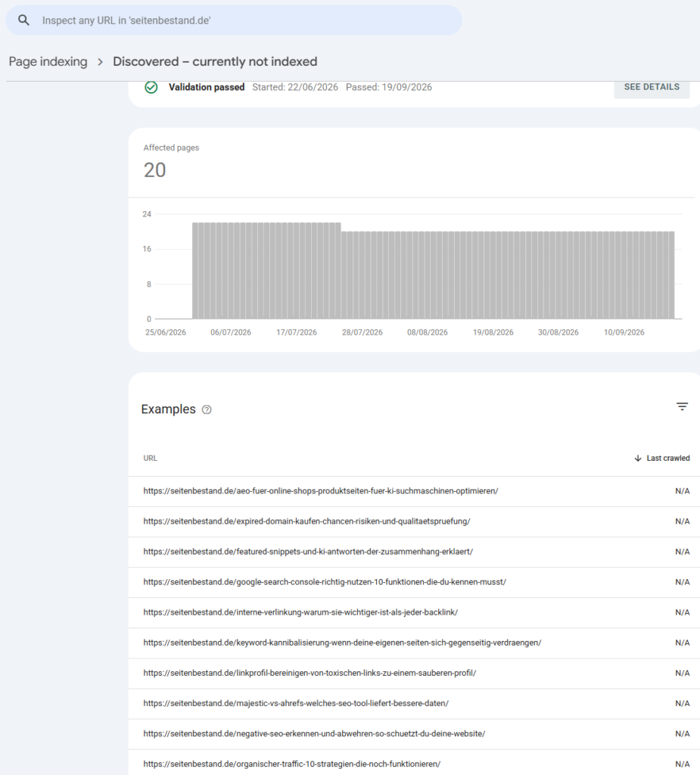Click the Examples section title

[168, 409]
